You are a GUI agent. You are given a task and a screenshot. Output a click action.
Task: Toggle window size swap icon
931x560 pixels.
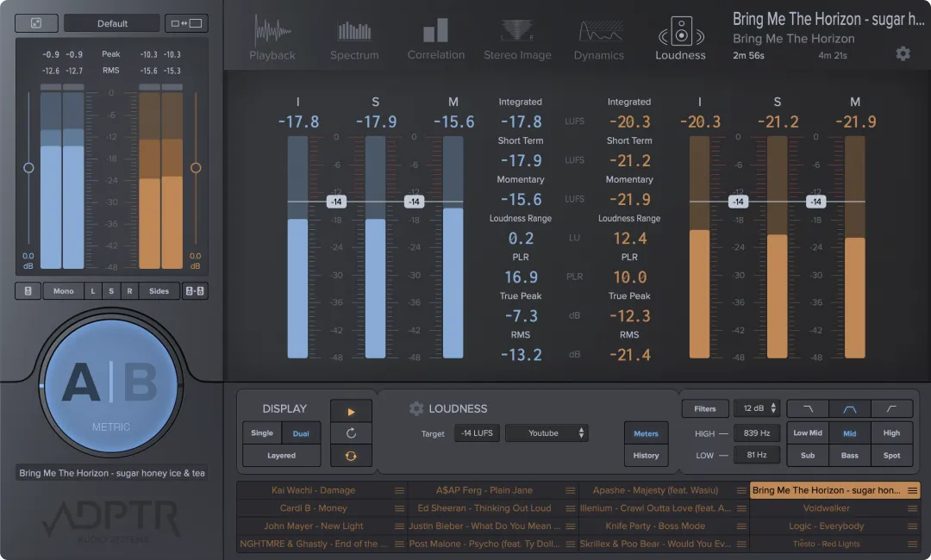186,23
